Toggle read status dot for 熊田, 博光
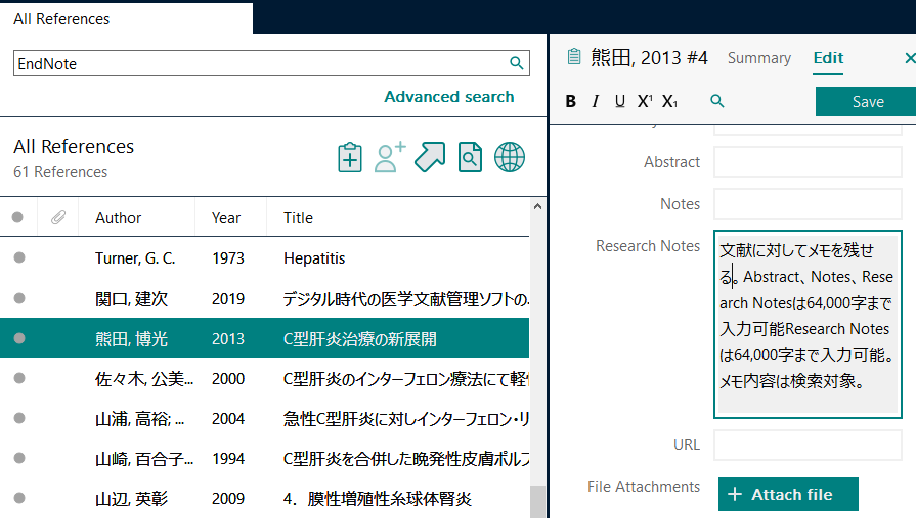The image size is (916, 518). [x=19, y=338]
